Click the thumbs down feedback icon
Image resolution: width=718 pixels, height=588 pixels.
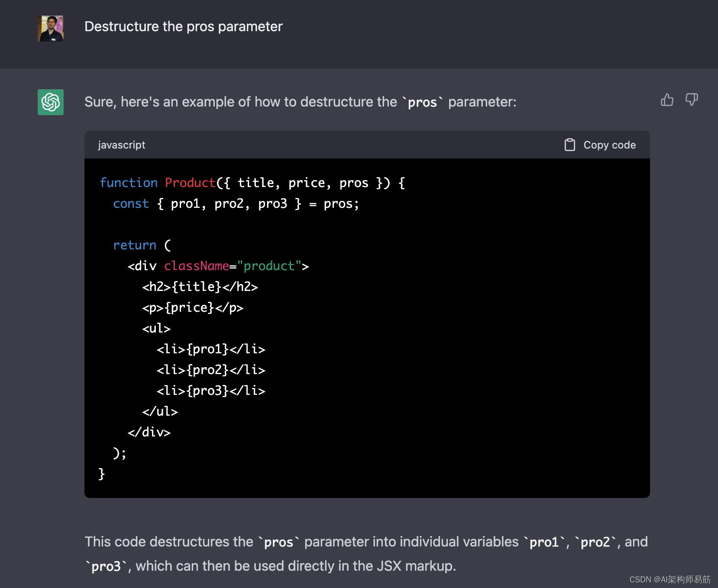pos(692,100)
